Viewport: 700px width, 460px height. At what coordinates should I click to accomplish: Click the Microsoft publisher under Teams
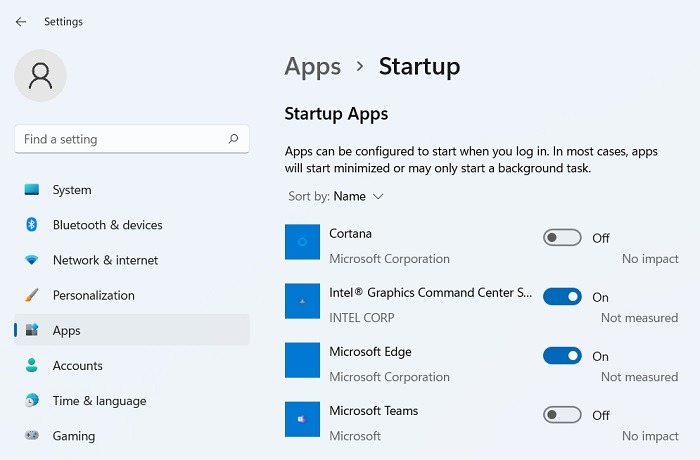pos(355,436)
